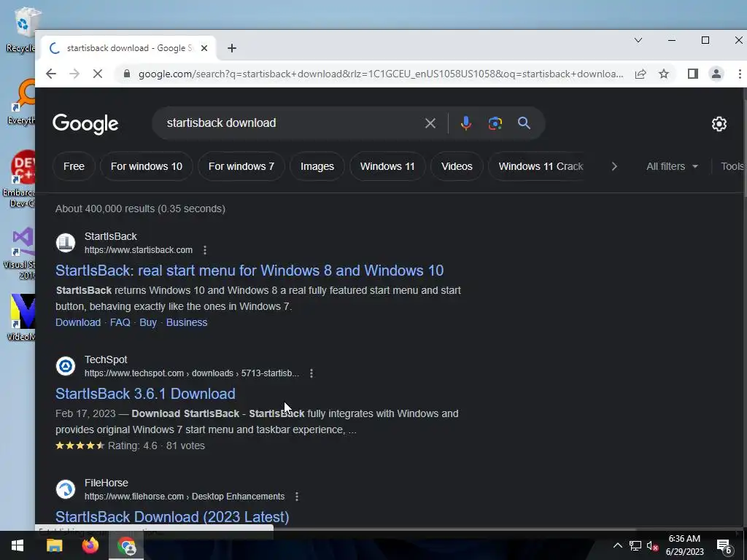Open the taskbar clock showing 6:36 AM

pyautogui.click(x=684, y=545)
